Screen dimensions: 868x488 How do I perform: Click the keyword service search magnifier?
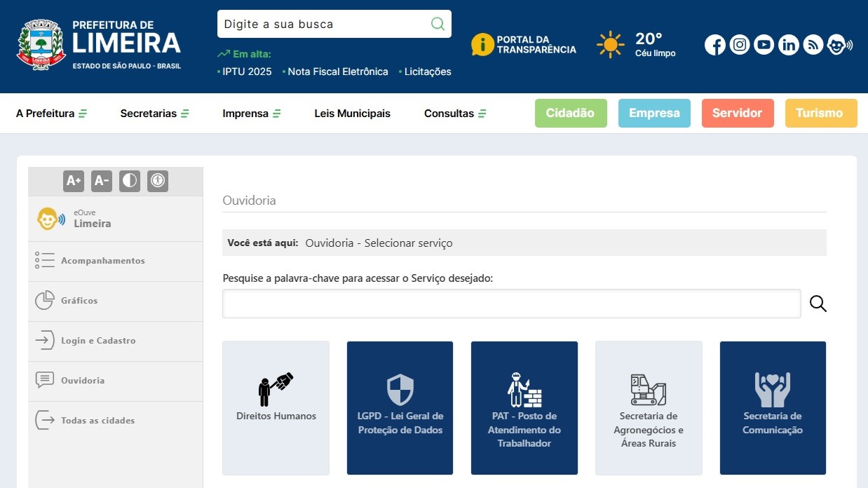(x=818, y=304)
